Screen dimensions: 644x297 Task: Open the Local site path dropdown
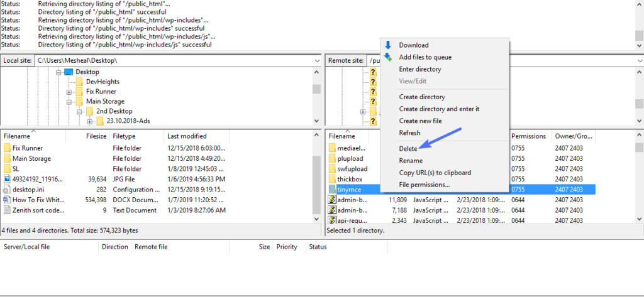[316, 60]
